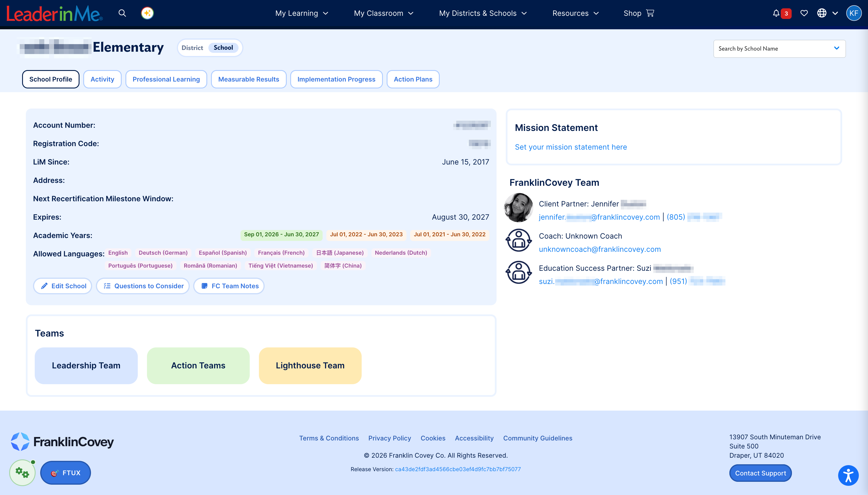Screen dimensions: 868x495
Task: Expand the language chevron beside globe
Action: coord(835,13)
